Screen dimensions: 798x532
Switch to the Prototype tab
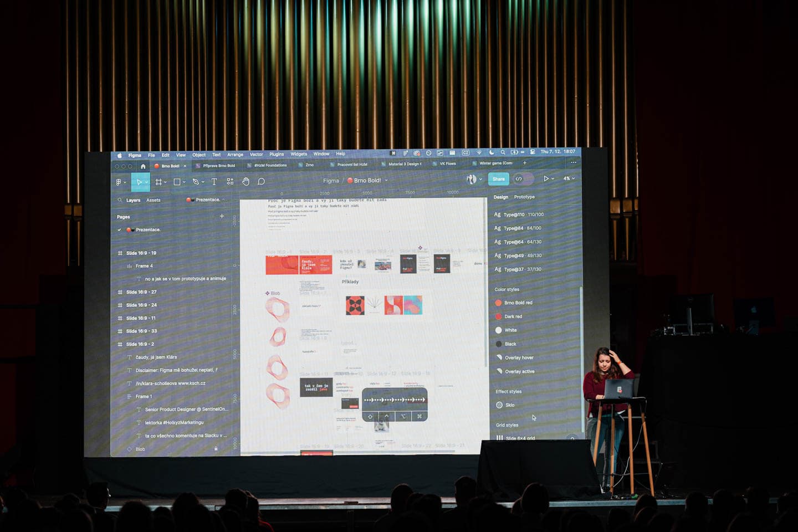tap(524, 197)
